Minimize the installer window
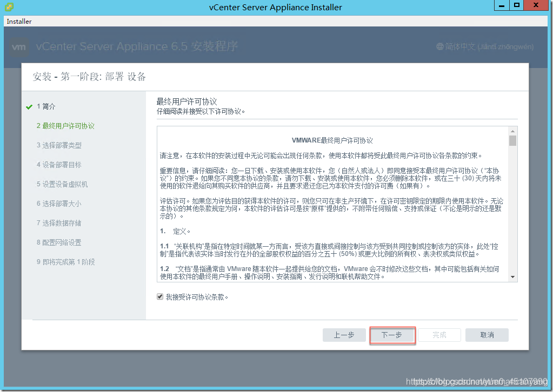This screenshot has width=553, height=392. pos(502,5)
